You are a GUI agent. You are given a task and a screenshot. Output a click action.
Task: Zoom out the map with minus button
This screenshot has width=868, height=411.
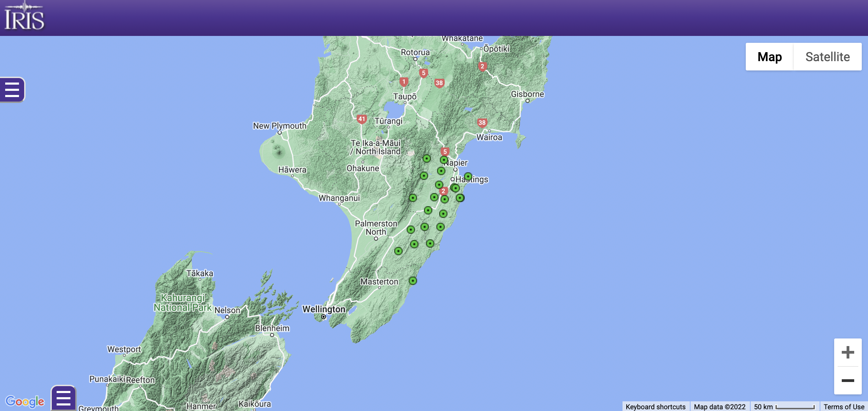click(848, 381)
